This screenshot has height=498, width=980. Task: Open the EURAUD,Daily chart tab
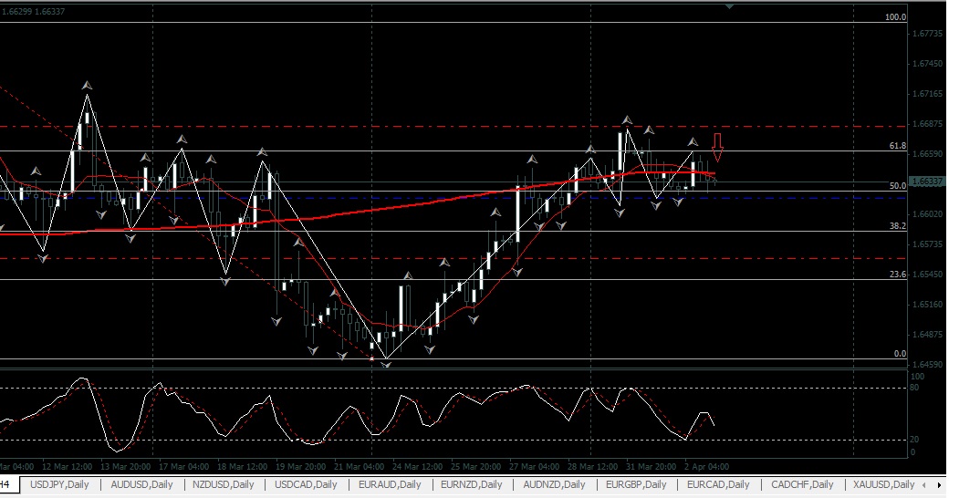389,484
